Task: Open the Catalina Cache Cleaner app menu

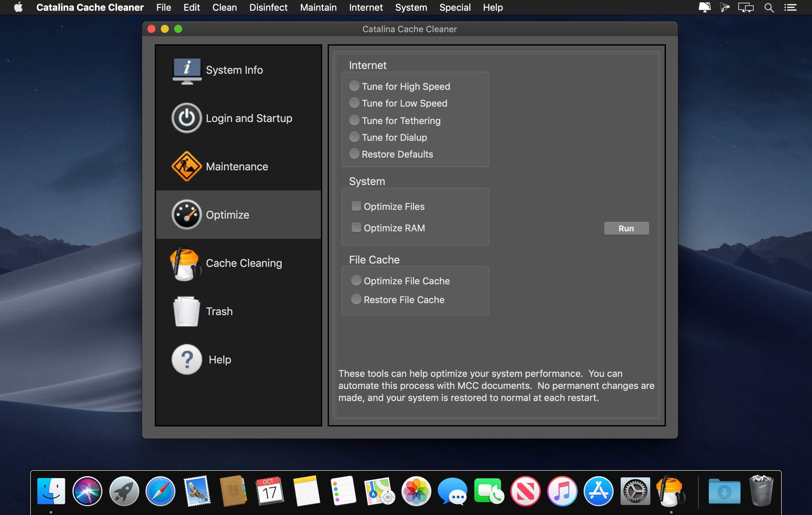Action: click(90, 7)
